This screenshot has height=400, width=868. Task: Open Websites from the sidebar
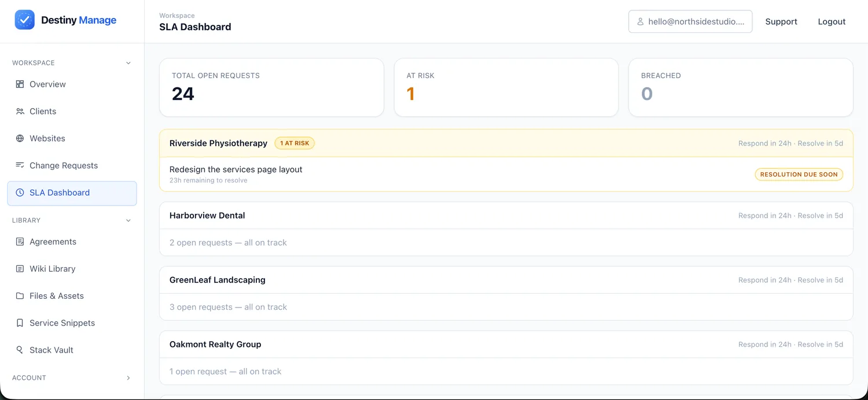click(72, 139)
